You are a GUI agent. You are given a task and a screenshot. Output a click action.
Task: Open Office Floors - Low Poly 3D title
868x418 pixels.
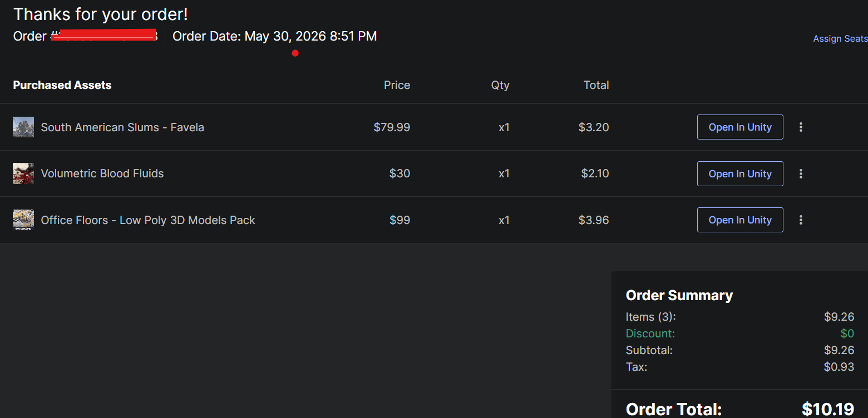point(148,220)
